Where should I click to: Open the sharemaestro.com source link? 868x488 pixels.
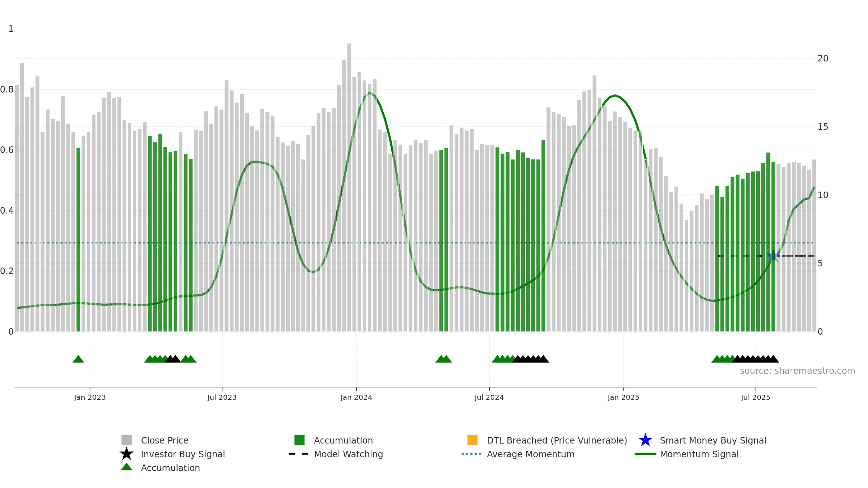click(797, 371)
